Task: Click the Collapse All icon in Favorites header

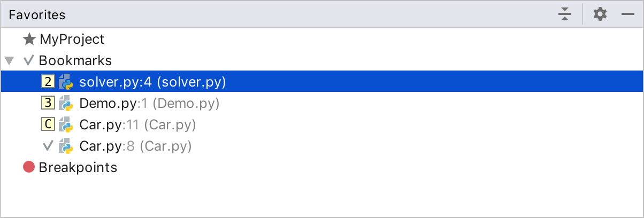Action: (x=564, y=14)
